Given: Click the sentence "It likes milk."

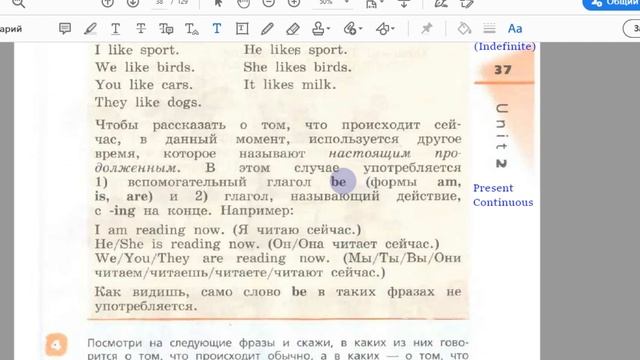Looking at the screenshot, I should (x=290, y=85).
